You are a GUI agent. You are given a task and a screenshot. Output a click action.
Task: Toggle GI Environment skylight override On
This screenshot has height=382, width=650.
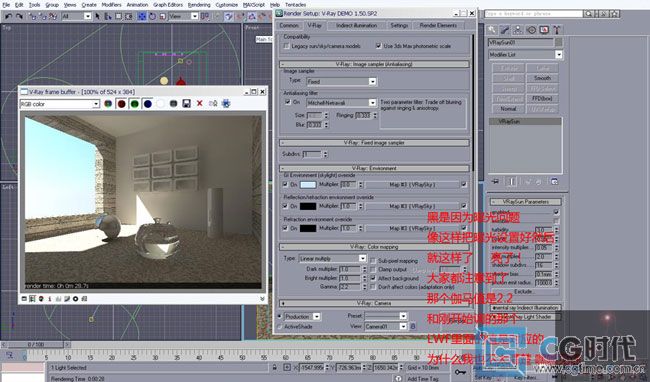point(285,184)
